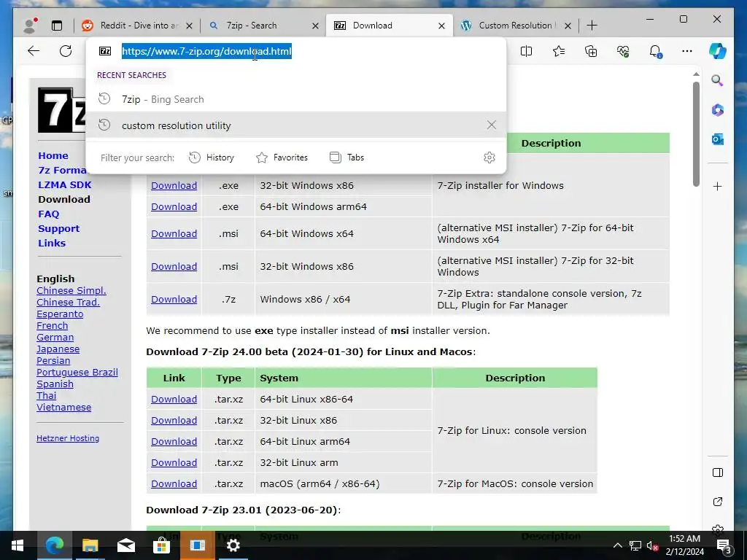This screenshot has width=747, height=560.
Task: Filter search by Tabs
Action: pos(347,157)
